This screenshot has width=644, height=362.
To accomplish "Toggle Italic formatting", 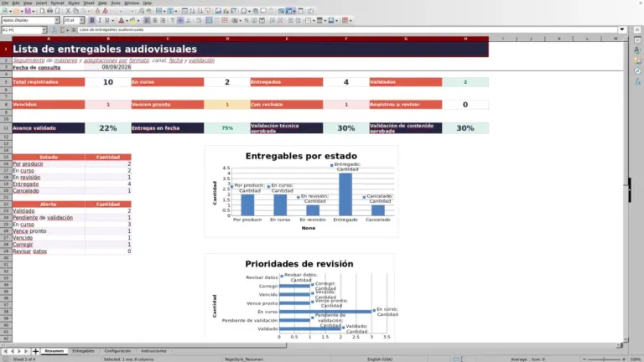I will point(100,20).
